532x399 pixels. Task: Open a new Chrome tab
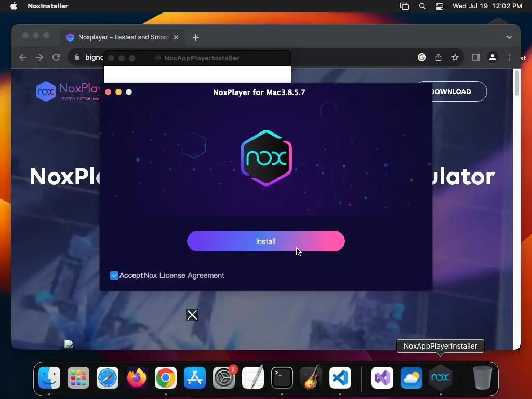tap(196, 37)
